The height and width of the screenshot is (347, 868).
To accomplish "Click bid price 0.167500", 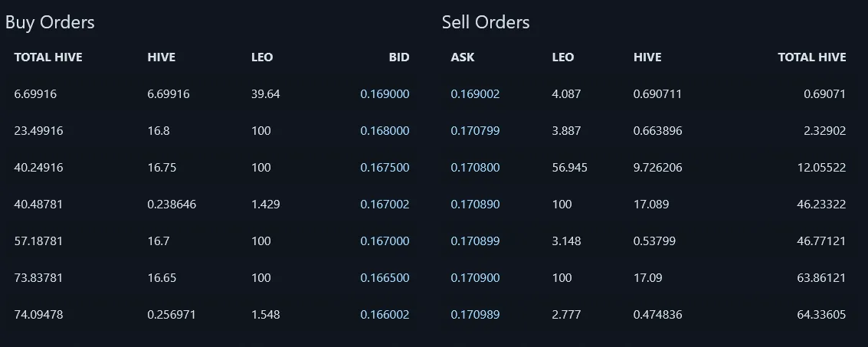I will [385, 167].
